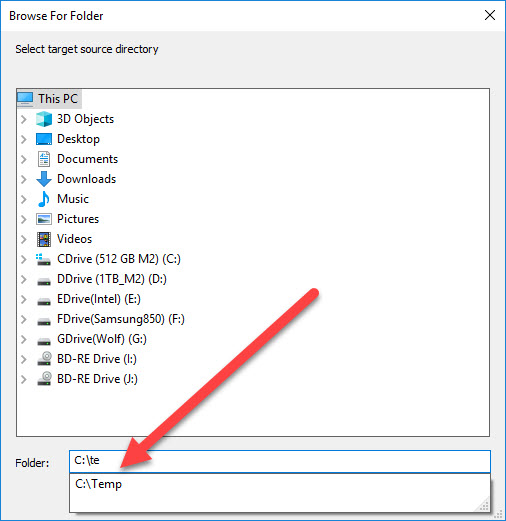The height and width of the screenshot is (521, 506).
Task: Click the Documents page icon
Action: coord(44,159)
